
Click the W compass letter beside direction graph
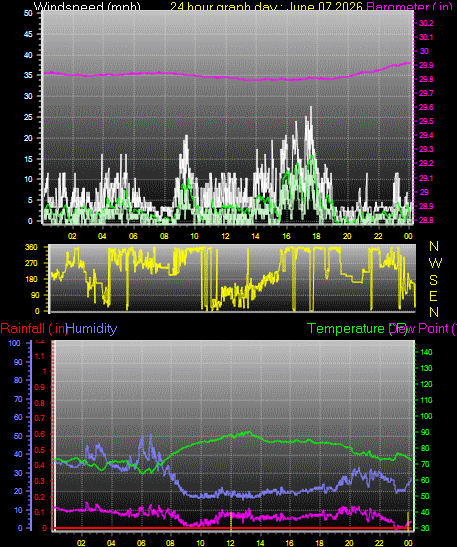pos(435,263)
